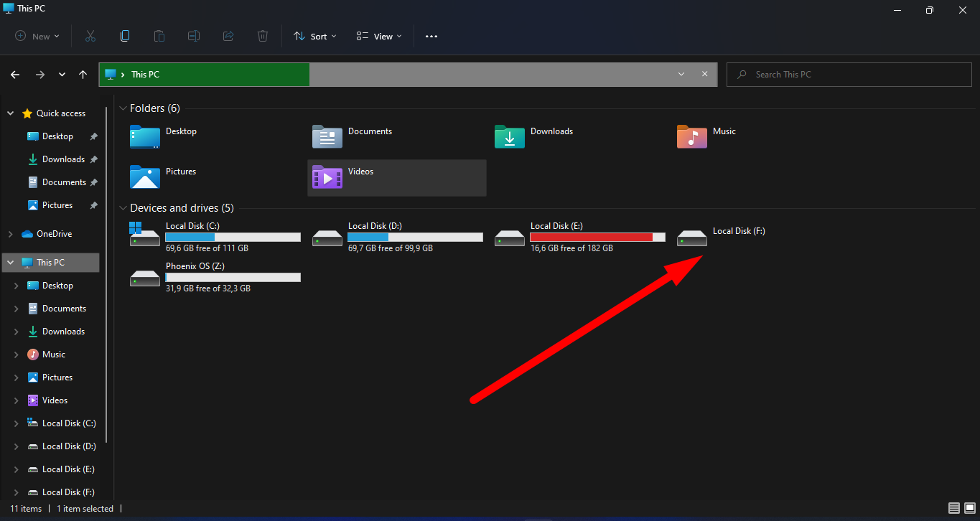The height and width of the screenshot is (521, 980).
Task: Open recent locations chevron beside forward arrow
Action: tap(62, 74)
